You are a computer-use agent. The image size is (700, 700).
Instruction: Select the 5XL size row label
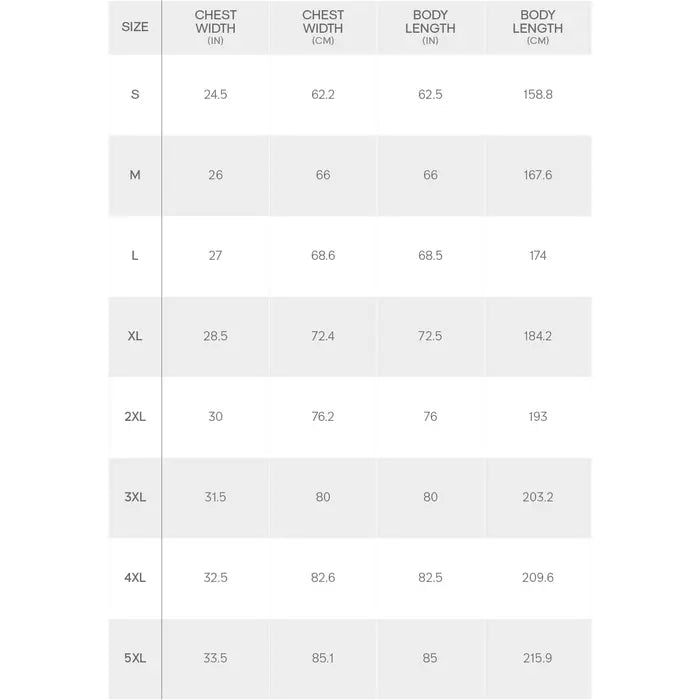pyautogui.click(x=135, y=658)
